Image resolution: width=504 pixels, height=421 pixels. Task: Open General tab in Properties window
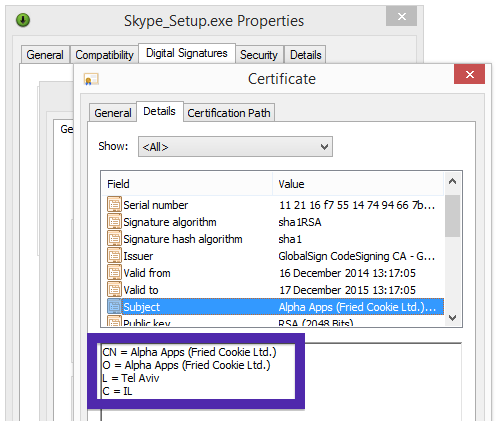pos(45,54)
